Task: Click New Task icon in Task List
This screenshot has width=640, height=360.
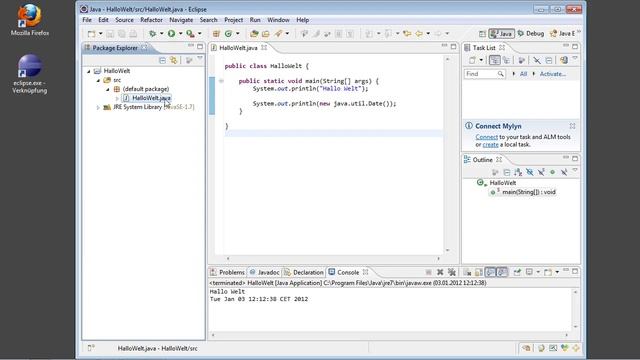Action: (x=472, y=60)
